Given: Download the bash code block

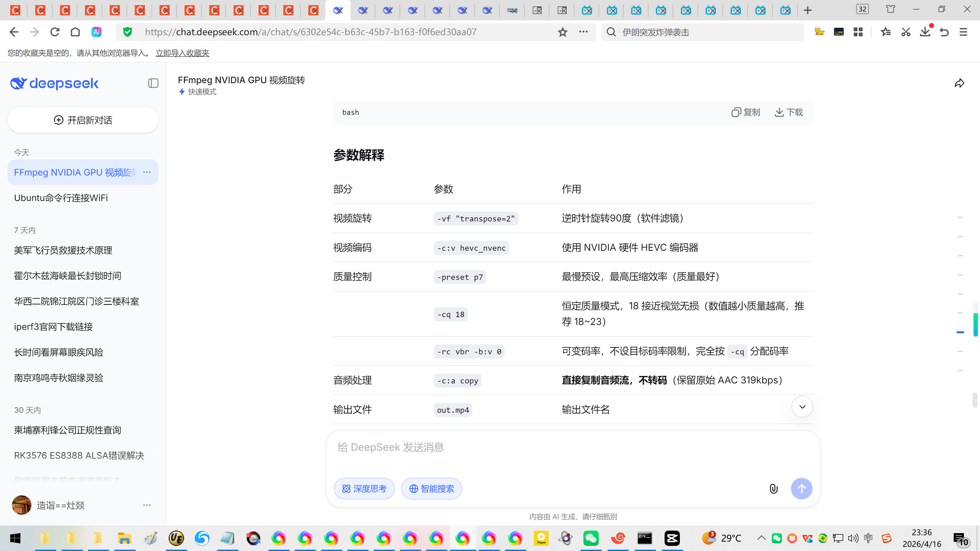Looking at the screenshot, I should (x=789, y=112).
